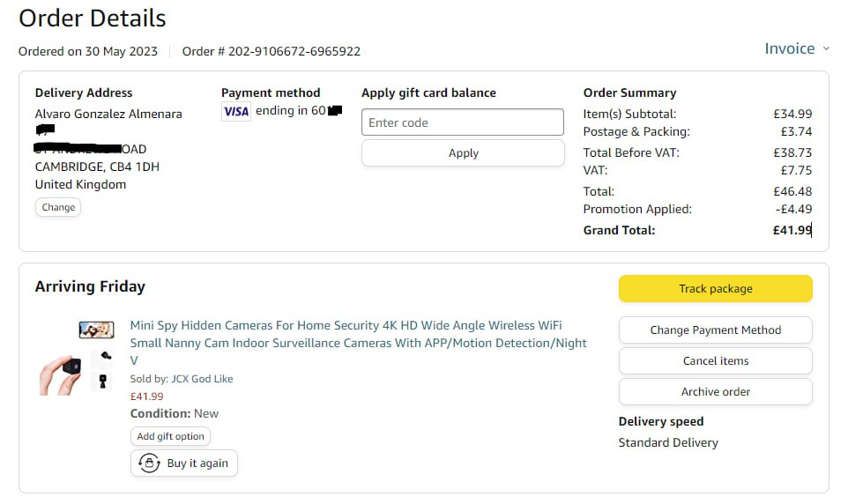Focus the gift card Enter code field
Viewport: 848px width, 504px height.
[462, 122]
